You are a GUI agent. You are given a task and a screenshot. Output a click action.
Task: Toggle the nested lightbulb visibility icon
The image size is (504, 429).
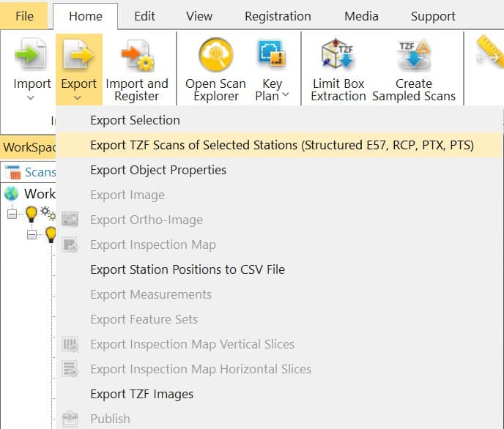[x=50, y=234]
